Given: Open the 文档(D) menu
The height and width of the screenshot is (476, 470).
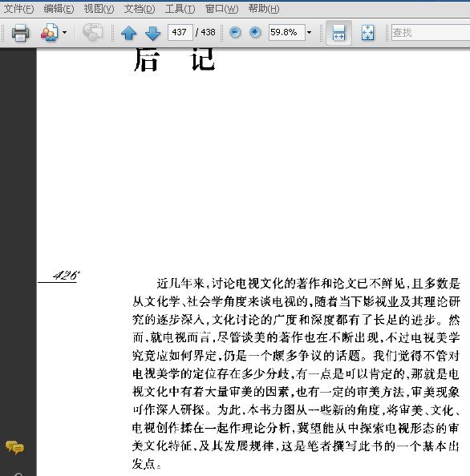Looking at the screenshot, I should pos(140,9).
